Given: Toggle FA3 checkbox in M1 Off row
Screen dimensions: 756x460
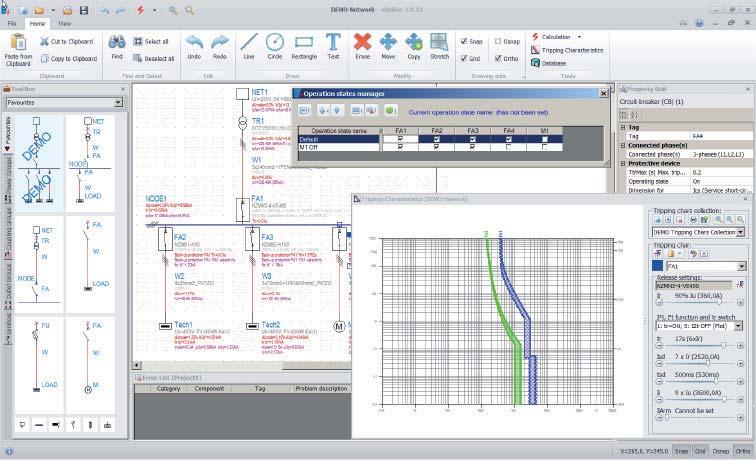Looking at the screenshot, I should 472,147.
